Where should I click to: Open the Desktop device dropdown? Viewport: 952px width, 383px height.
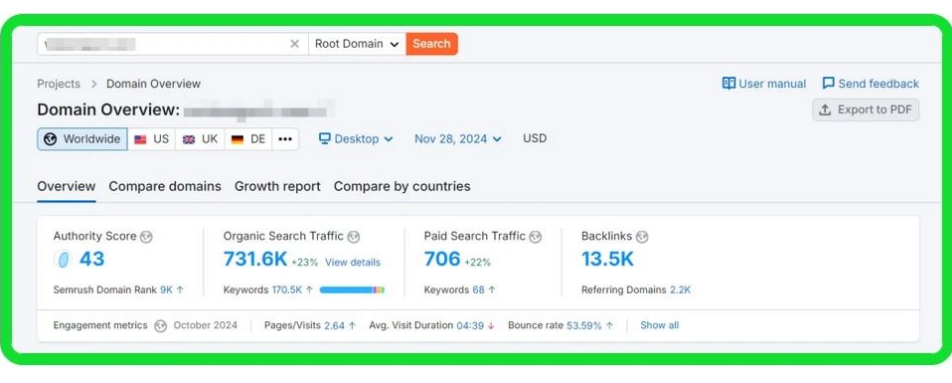(x=356, y=139)
